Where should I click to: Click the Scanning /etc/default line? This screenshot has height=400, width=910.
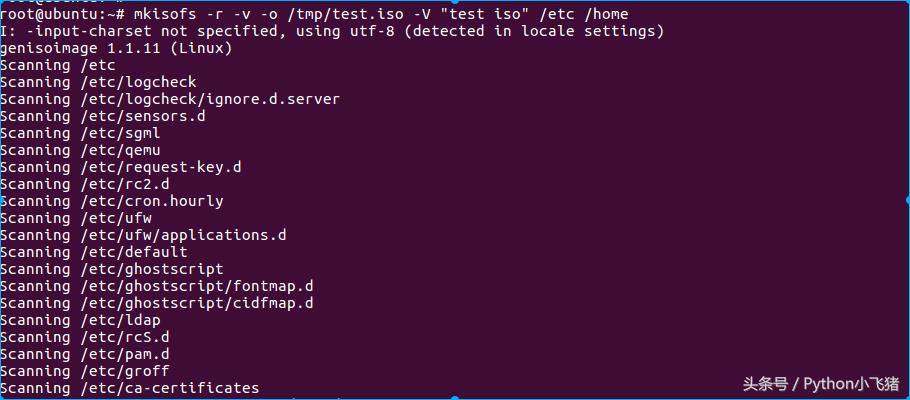click(x=94, y=252)
